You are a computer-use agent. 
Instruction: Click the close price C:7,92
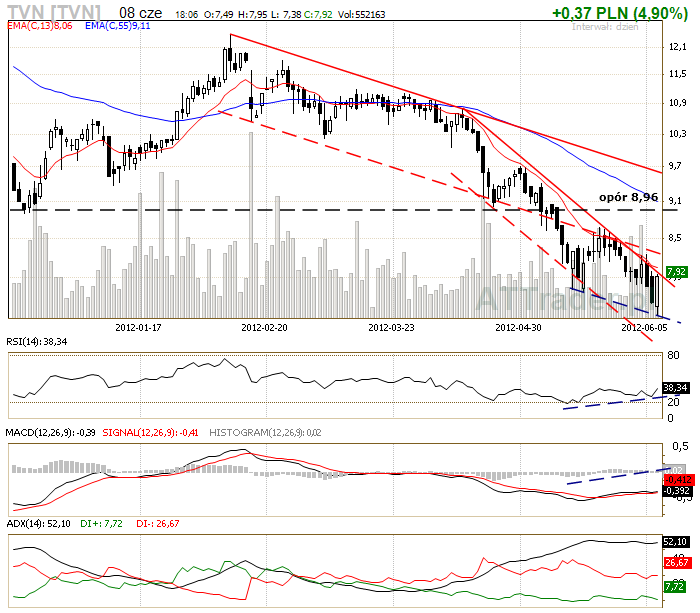pyautogui.click(x=318, y=15)
